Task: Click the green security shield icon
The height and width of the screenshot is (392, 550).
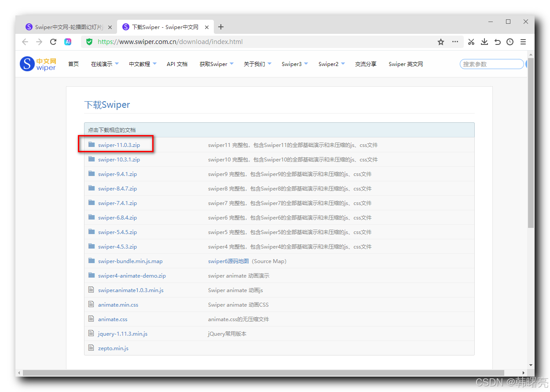Action: tap(89, 42)
